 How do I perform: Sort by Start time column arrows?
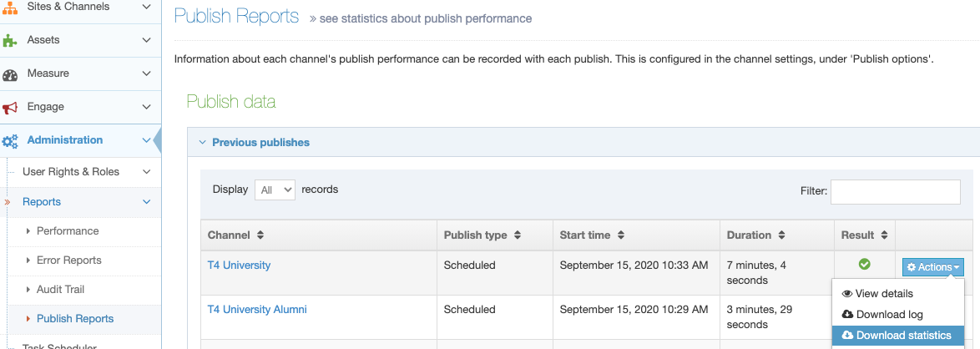[620, 235]
